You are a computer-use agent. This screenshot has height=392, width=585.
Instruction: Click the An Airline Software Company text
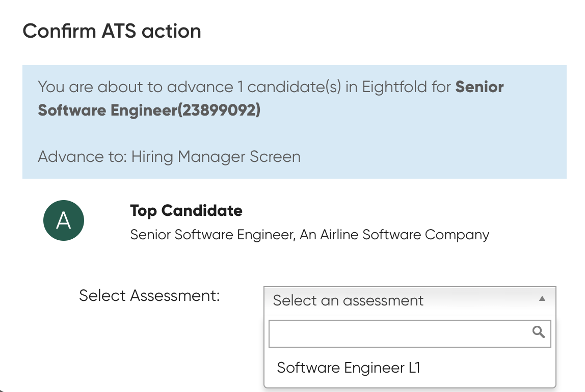pos(394,235)
